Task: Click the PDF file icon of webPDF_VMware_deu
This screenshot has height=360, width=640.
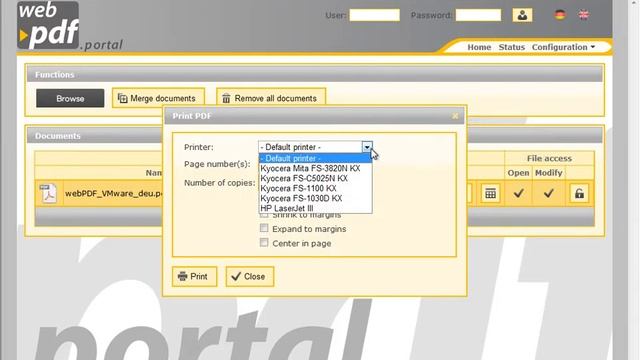Action: point(49,193)
